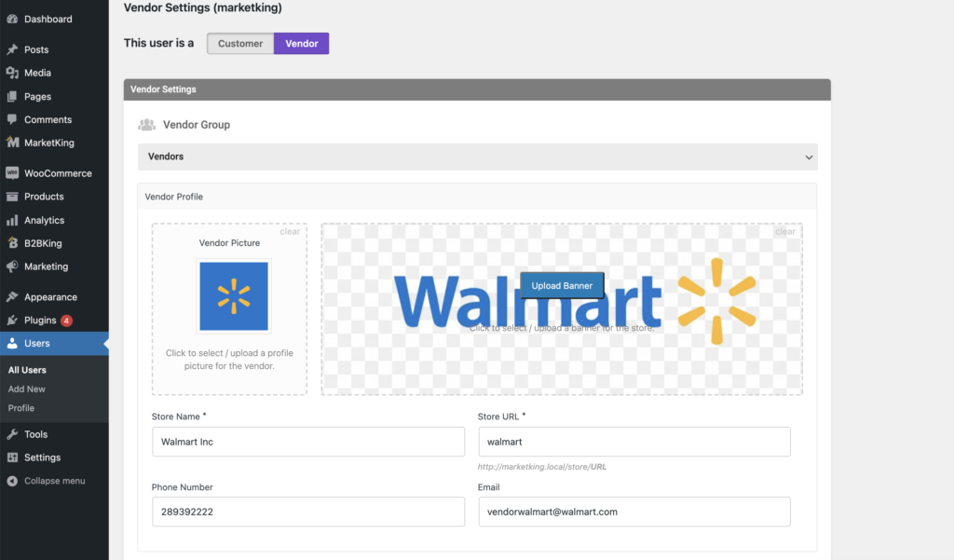Click the Vendor Settings panel header
Screen dimensions: 954x560
pyautogui.click(x=477, y=89)
